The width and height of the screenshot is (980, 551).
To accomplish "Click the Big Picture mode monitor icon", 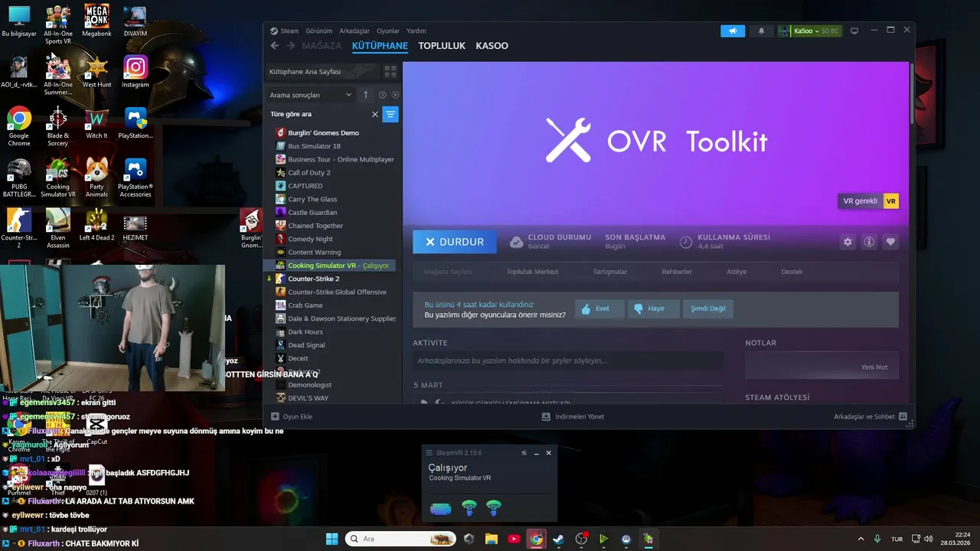I will point(854,31).
